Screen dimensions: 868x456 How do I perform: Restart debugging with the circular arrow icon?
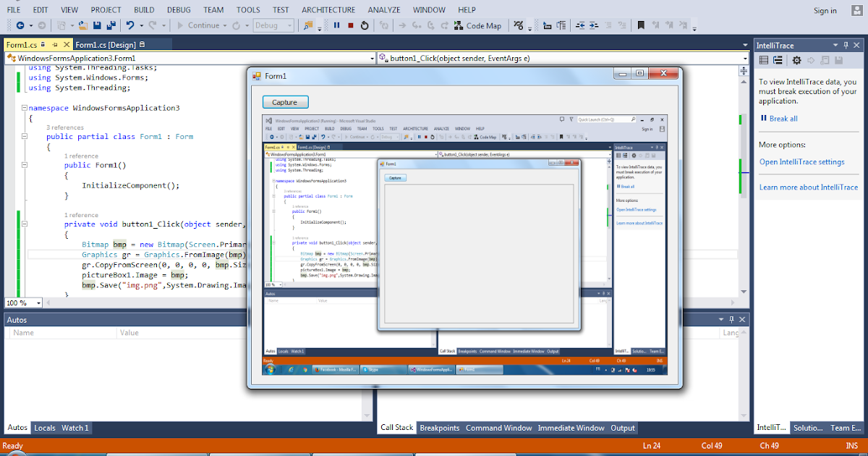(x=365, y=26)
